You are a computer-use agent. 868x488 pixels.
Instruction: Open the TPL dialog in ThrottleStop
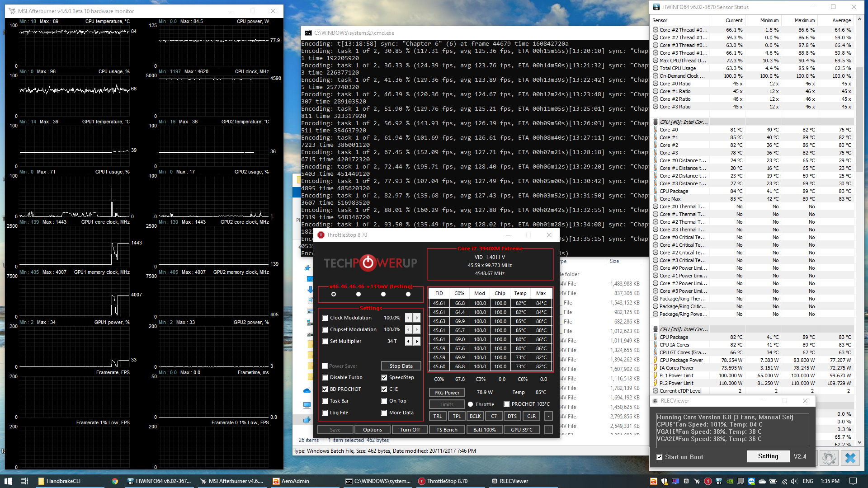(x=457, y=417)
